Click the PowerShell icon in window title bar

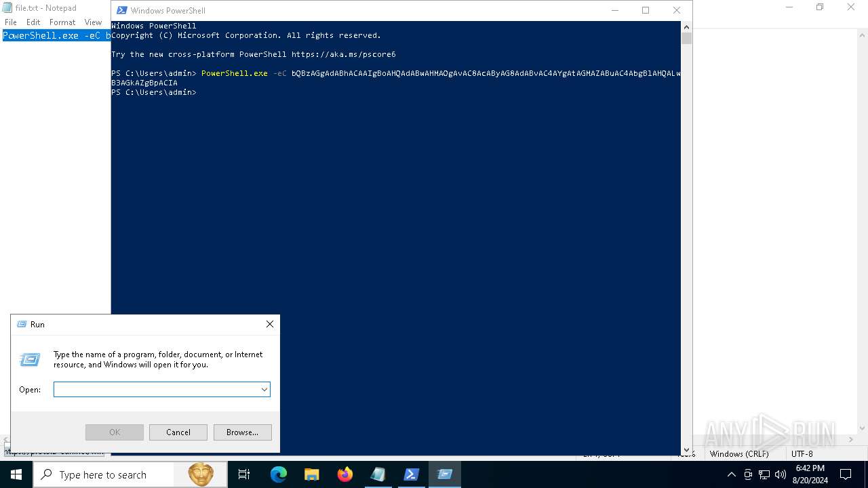pos(121,10)
